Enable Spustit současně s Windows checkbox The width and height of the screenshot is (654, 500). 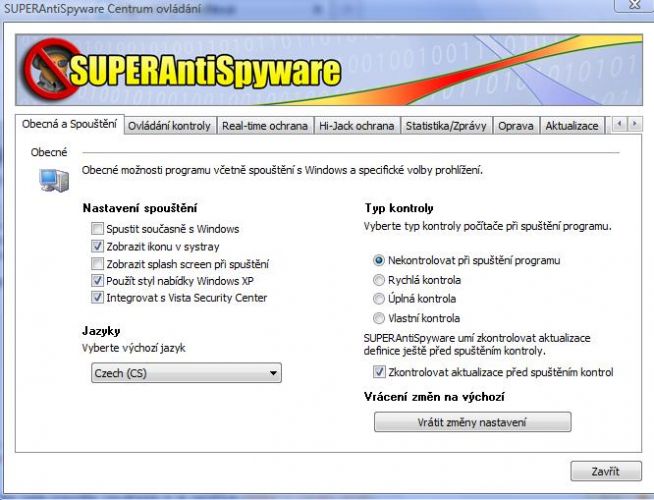click(x=97, y=229)
